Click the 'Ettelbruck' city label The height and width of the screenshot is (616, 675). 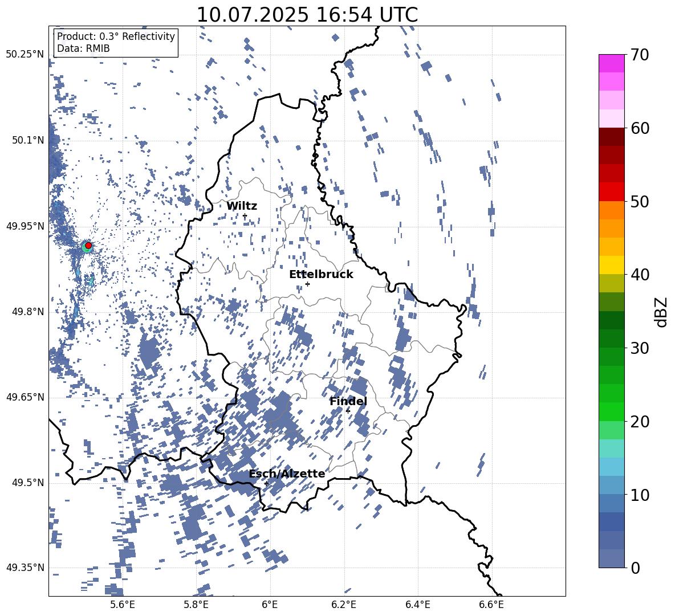click(321, 274)
